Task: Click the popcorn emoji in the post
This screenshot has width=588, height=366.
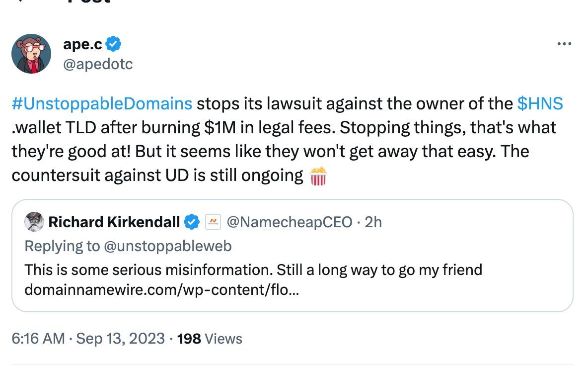Action: [x=318, y=177]
